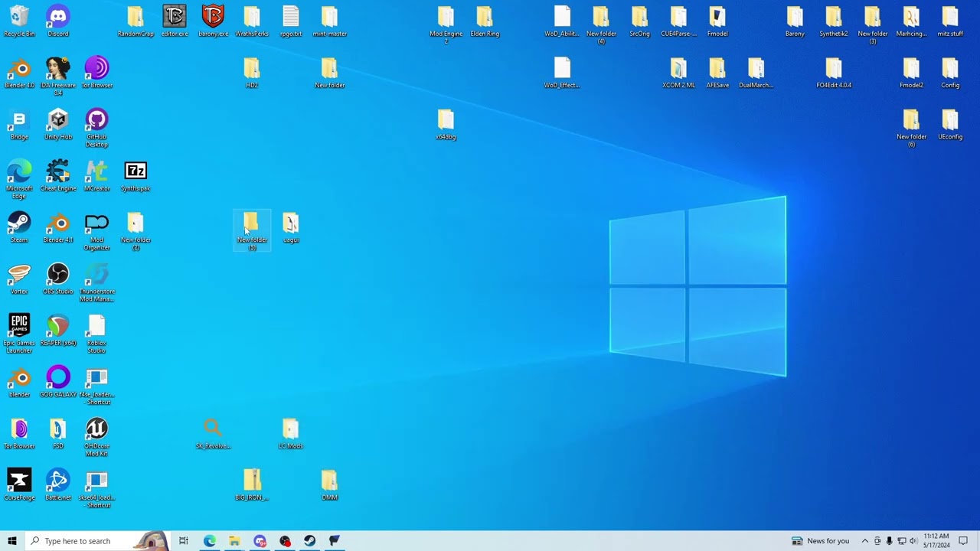Select the uagui folder

(291, 228)
